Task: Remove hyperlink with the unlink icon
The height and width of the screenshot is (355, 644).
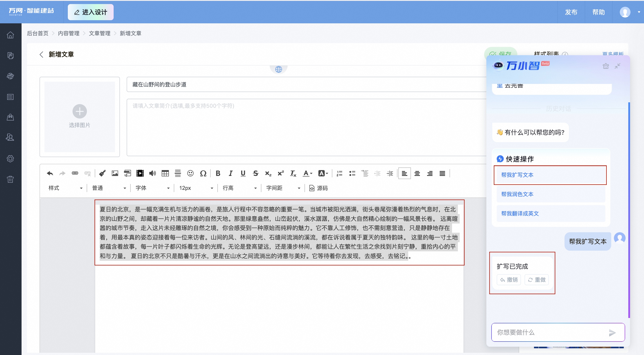Action: pos(88,173)
